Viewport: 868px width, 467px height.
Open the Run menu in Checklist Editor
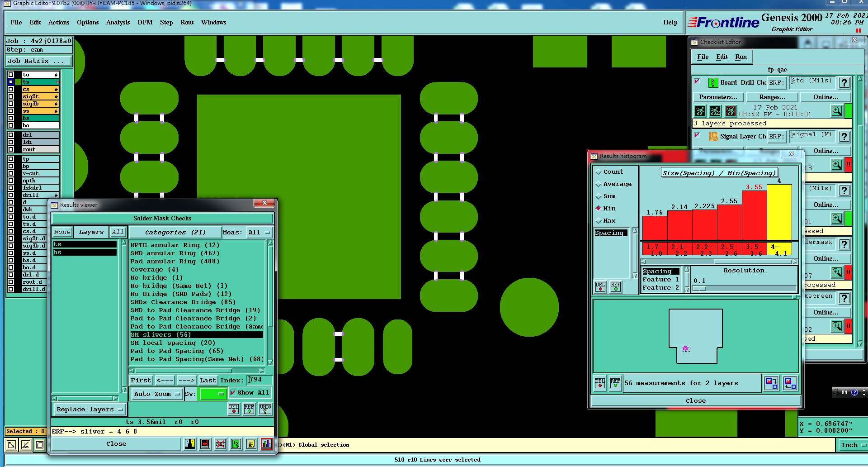[x=741, y=57]
